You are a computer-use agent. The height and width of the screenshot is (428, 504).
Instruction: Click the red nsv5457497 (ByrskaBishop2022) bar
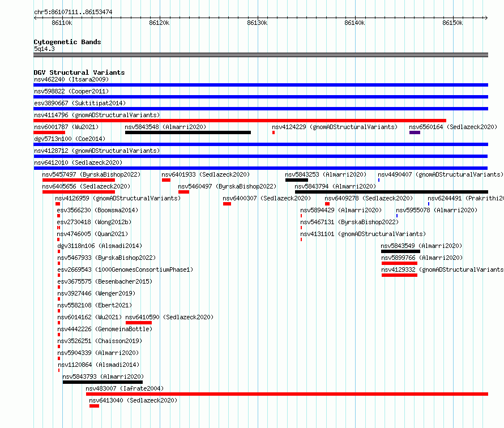pyautogui.click(x=78, y=180)
